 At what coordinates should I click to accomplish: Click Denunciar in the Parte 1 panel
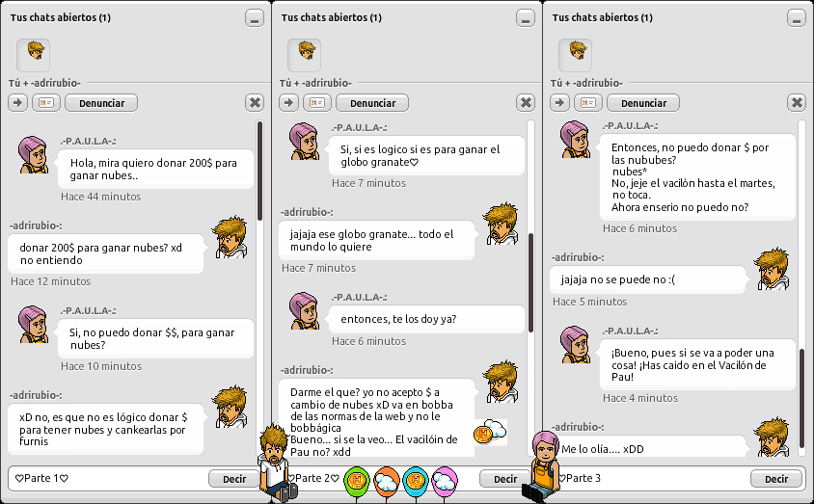(x=101, y=103)
